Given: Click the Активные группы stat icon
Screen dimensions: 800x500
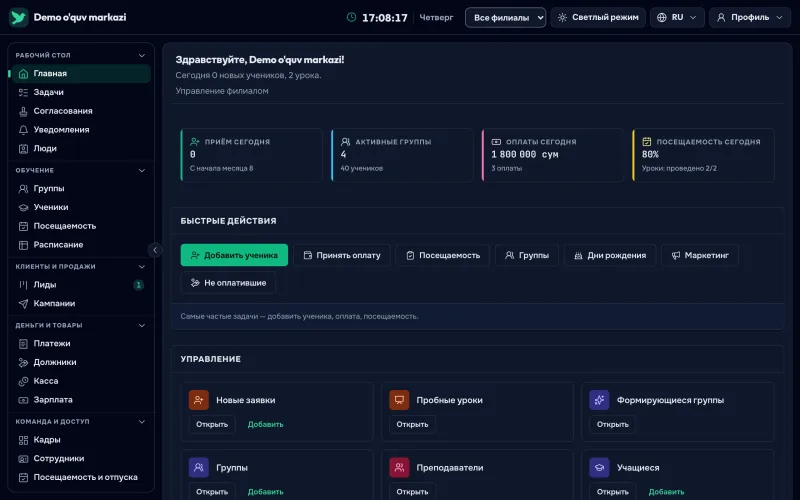Looking at the screenshot, I should click(x=345, y=142).
